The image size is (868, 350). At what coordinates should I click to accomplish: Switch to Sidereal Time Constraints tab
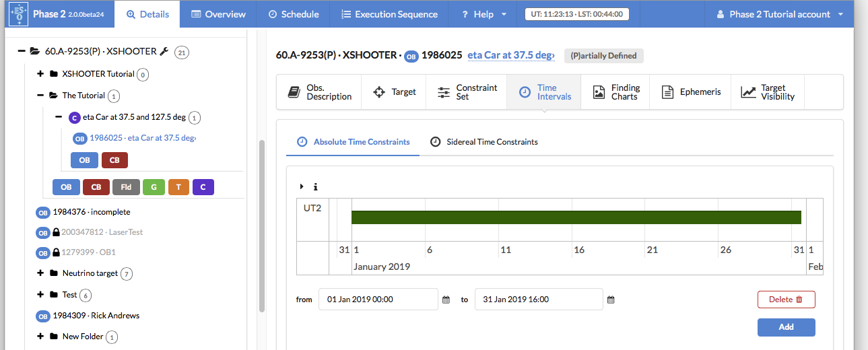tap(485, 142)
